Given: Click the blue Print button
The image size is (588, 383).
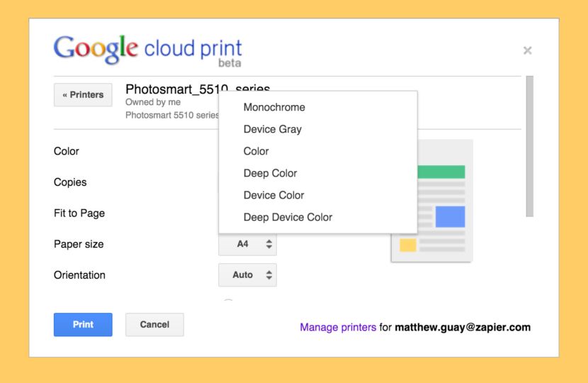Looking at the screenshot, I should 83,325.
